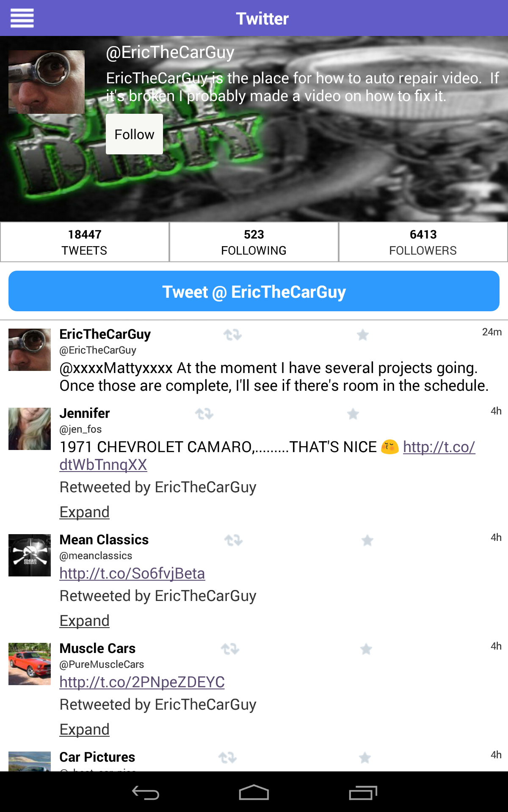Retweet the Muscle Cars tweet
The height and width of the screenshot is (812, 508).
click(230, 649)
